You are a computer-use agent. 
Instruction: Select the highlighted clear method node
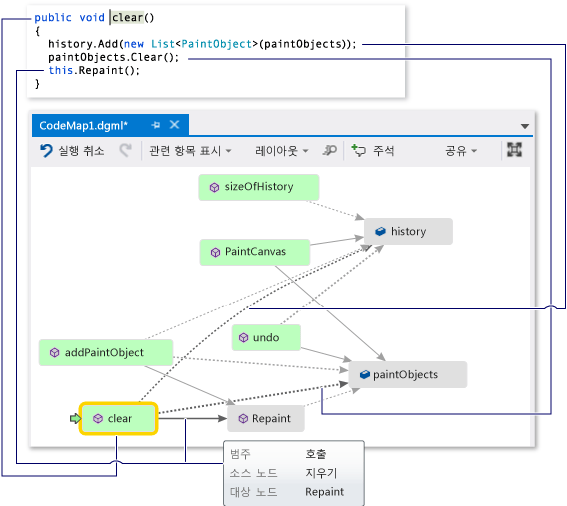(x=118, y=418)
